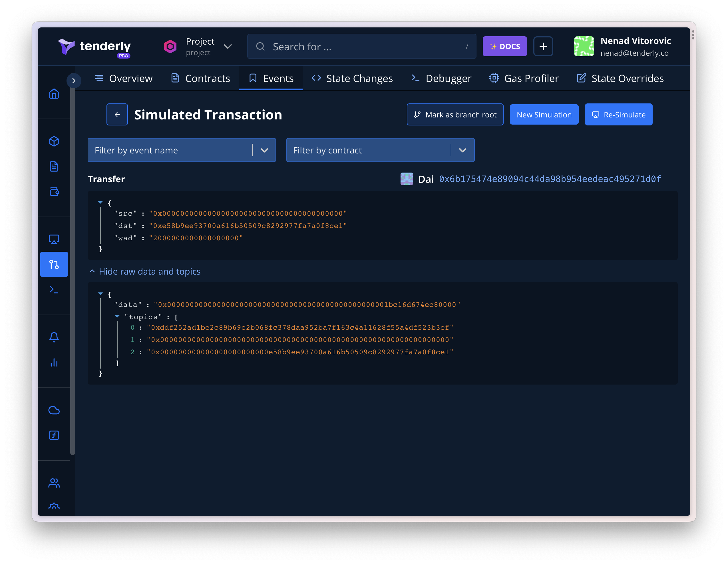Click the cloud sidebar icon

coord(54,410)
